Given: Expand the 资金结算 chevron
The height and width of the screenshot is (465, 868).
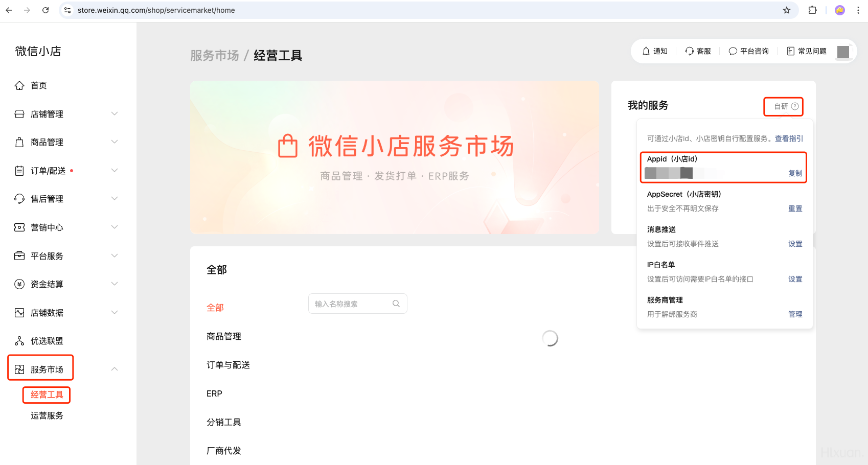Looking at the screenshot, I should (115, 284).
